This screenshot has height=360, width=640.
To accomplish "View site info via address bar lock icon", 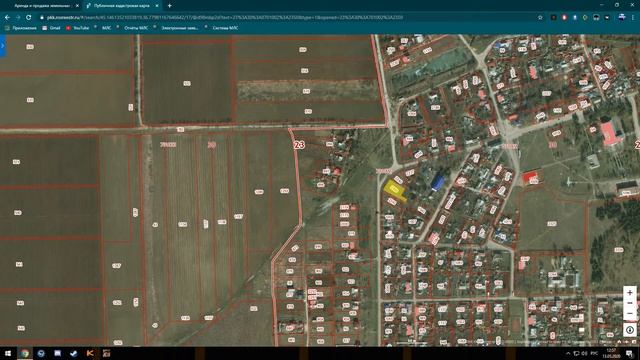I will coord(42,18).
